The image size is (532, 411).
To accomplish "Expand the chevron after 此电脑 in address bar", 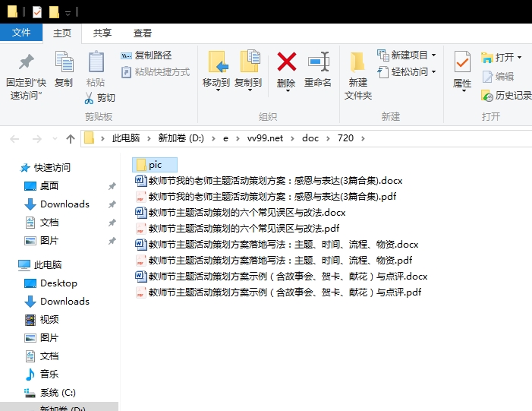I will point(149,138).
